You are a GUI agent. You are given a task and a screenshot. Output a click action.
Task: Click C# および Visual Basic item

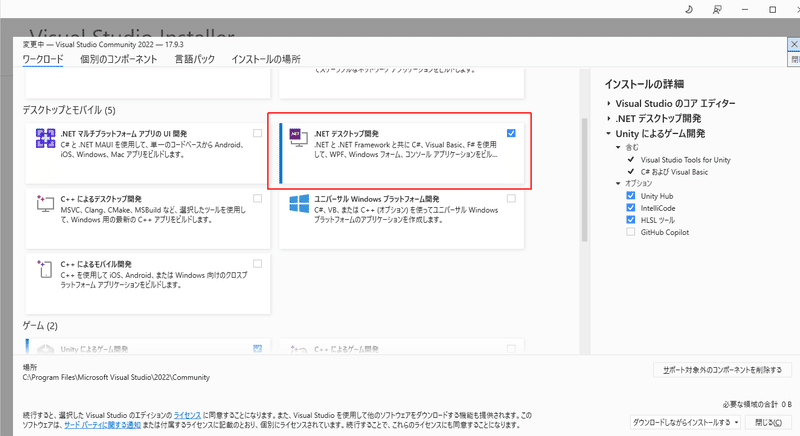coord(674,172)
